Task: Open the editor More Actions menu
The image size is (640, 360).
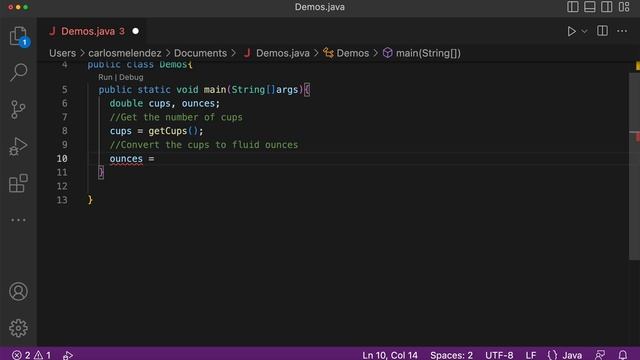Action: [622, 31]
